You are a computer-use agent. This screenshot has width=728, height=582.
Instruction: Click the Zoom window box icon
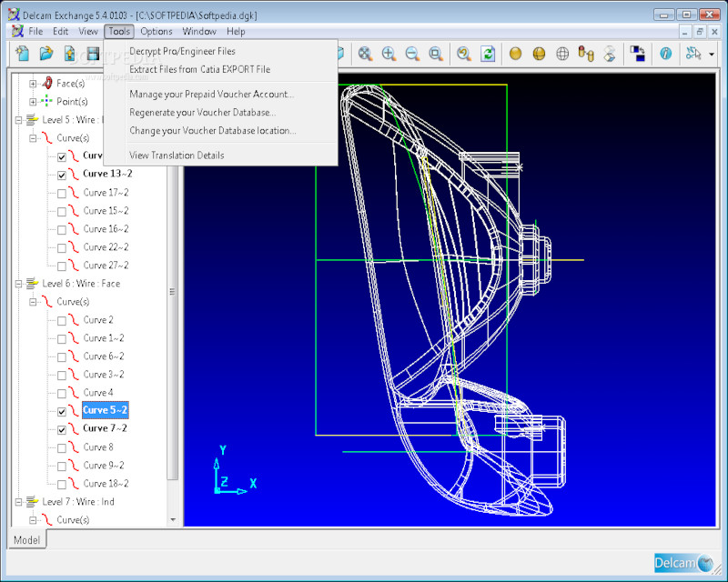point(436,54)
